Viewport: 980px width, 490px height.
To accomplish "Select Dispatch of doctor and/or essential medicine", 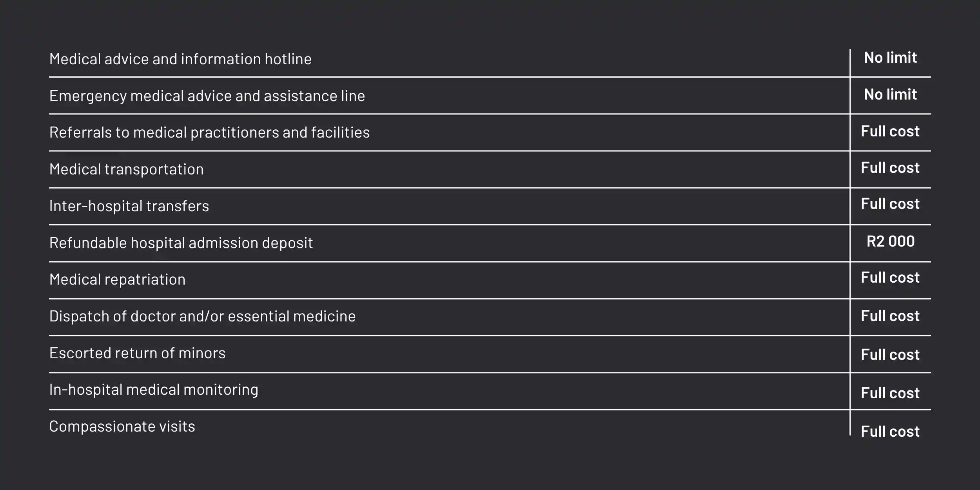I will tap(202, 316).
